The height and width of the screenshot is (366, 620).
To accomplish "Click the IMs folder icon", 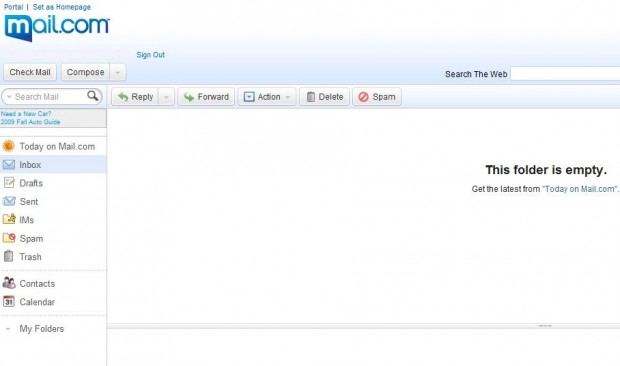I will (x=9, y=219).
